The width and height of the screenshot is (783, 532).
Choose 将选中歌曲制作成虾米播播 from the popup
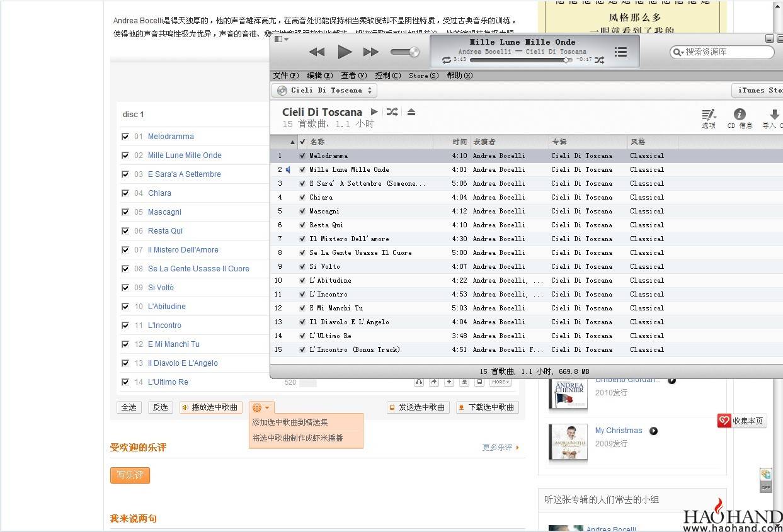297,438
